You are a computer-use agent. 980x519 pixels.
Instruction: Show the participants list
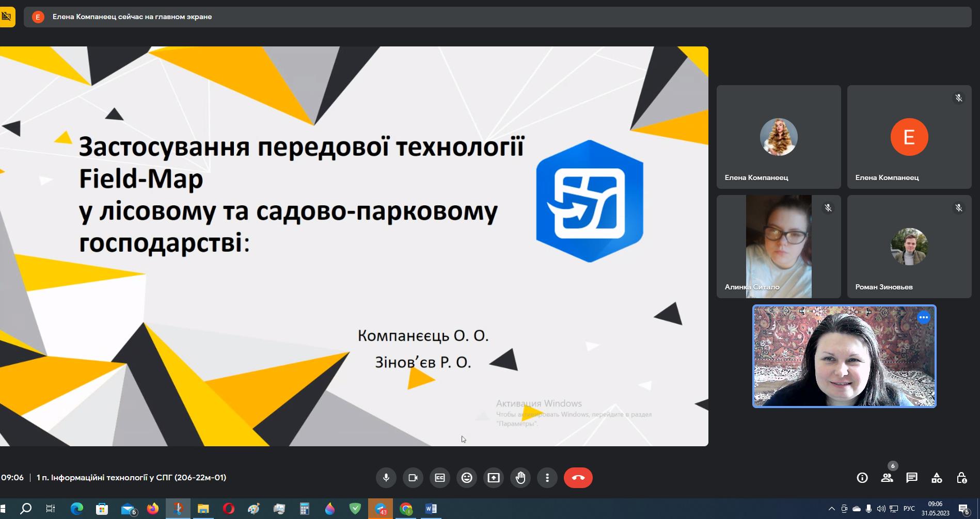pos(887,478)
